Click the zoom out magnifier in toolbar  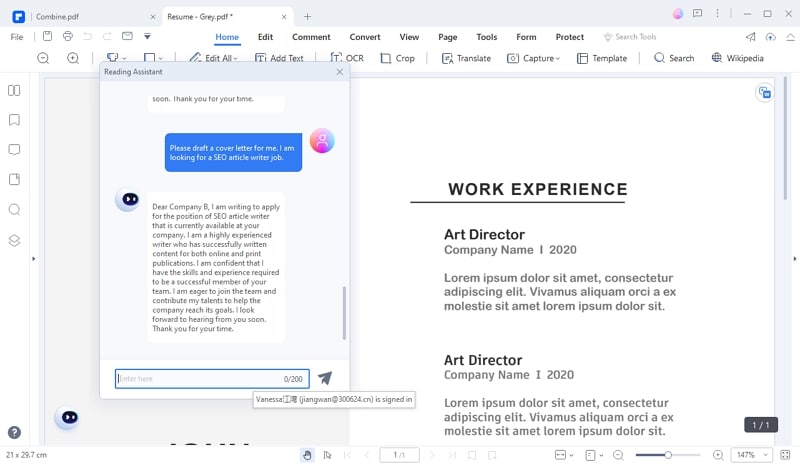(43, 58)
